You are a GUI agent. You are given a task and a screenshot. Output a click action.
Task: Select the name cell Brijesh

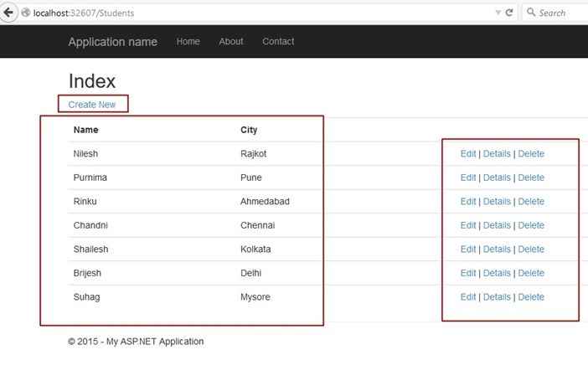[x=87, y=273]
